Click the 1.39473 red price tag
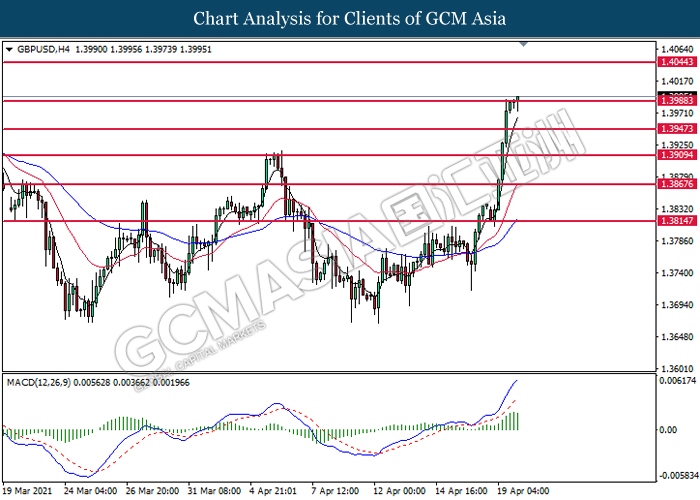700x500 pixels. coord(676,129)
